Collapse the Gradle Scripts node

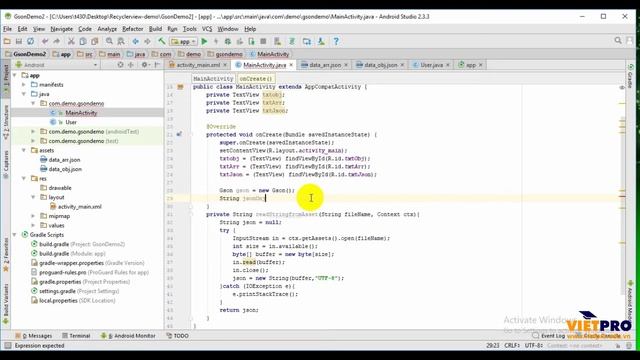[x=15, y=235]
